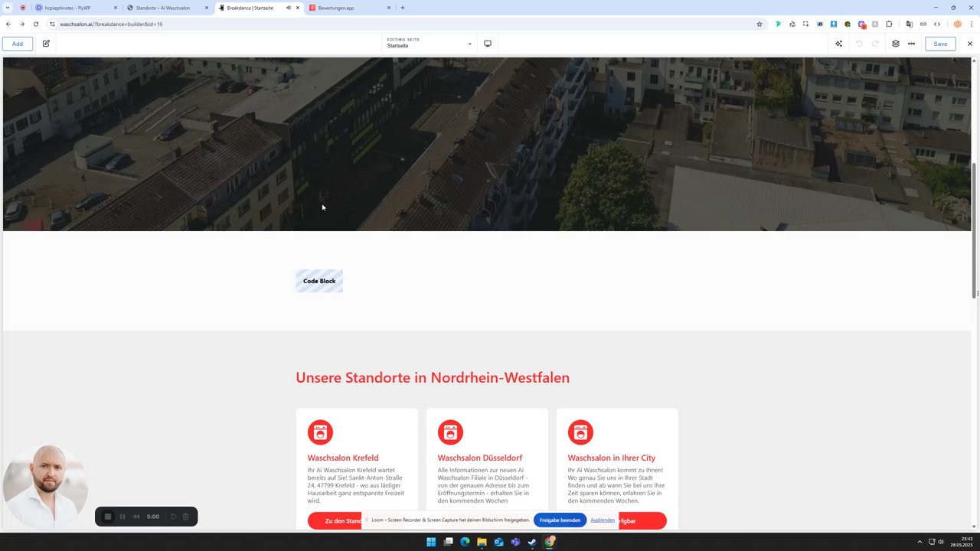Pause the Loom recording

pos(122,517)
